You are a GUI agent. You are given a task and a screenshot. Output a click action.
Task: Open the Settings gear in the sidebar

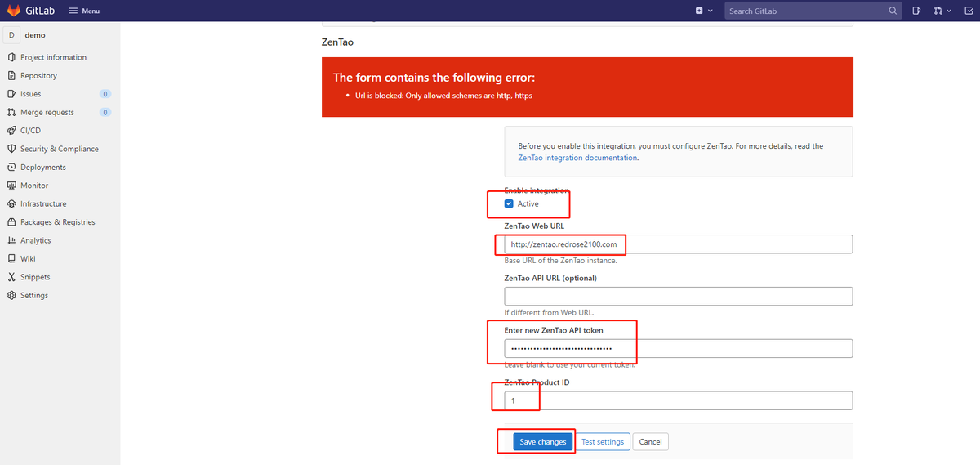point(11,295)
